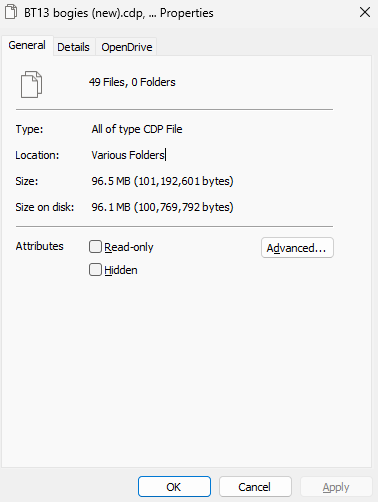Click the Hidden label text
The width and height of the screenshot is (378, 502).
click(121, 270)
